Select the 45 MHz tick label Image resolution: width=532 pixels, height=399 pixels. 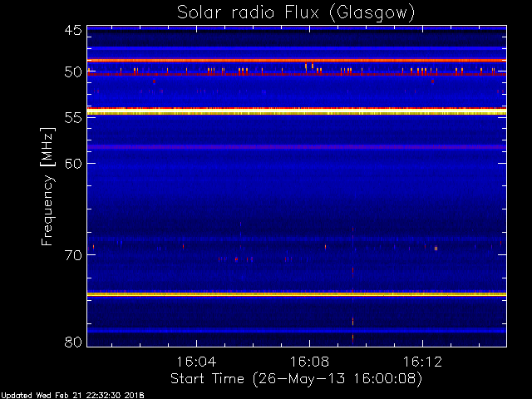coord(72,31)
